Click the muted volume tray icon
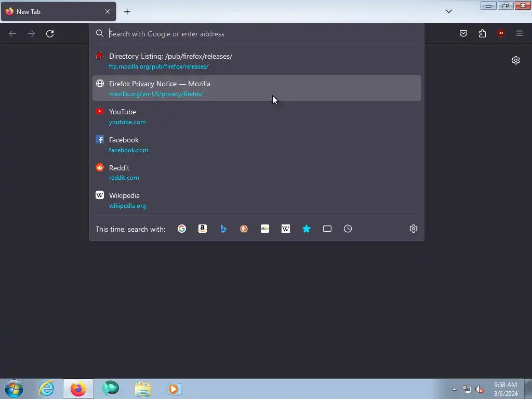This screenshot has height=399, width=532. pos(480,390)
